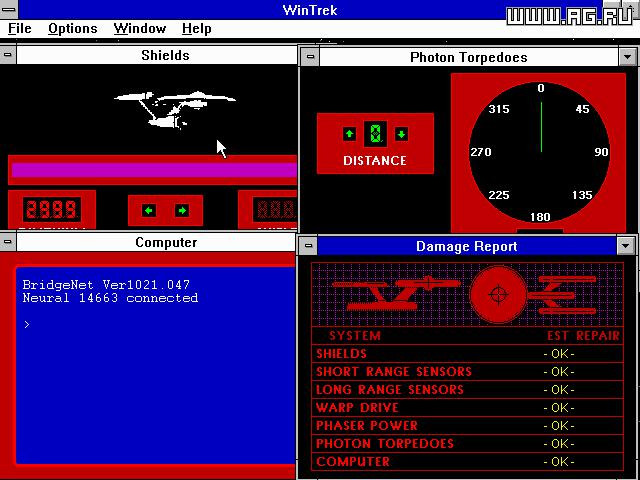This screenshot has width=640, height=480.
Task: Decrease torpedo distance with down arrow
Action: 401,134
